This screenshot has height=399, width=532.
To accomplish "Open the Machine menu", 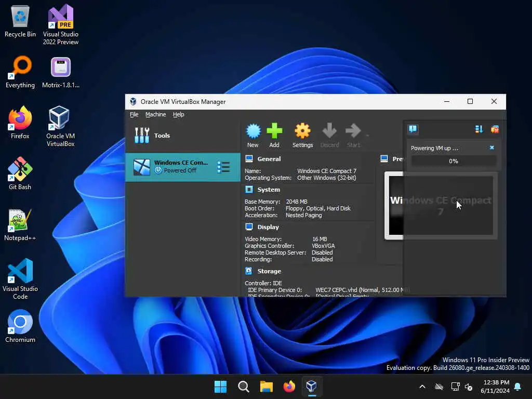I will pos(156,114).
